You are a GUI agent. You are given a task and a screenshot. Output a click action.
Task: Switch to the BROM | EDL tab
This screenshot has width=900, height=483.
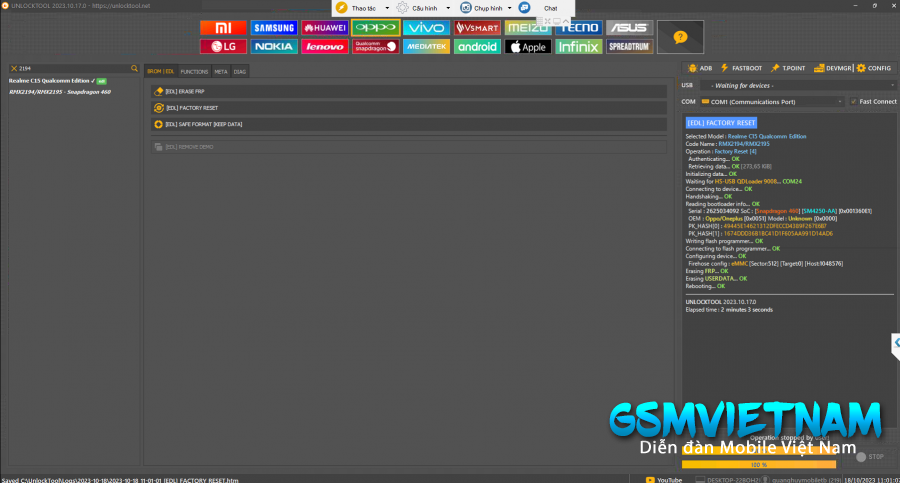coord(161,72)
